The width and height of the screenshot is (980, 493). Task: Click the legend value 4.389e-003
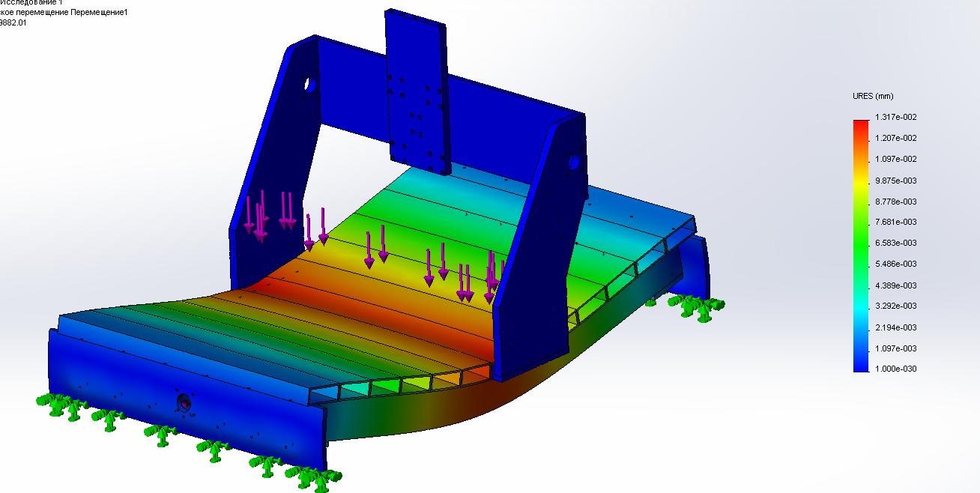pos(895,285)
